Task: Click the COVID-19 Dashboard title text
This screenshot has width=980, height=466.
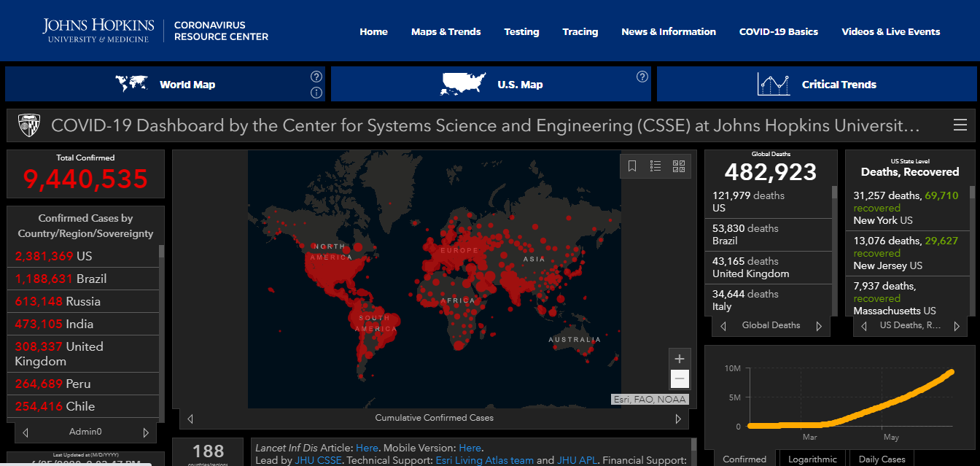Action: pos(486,125)
